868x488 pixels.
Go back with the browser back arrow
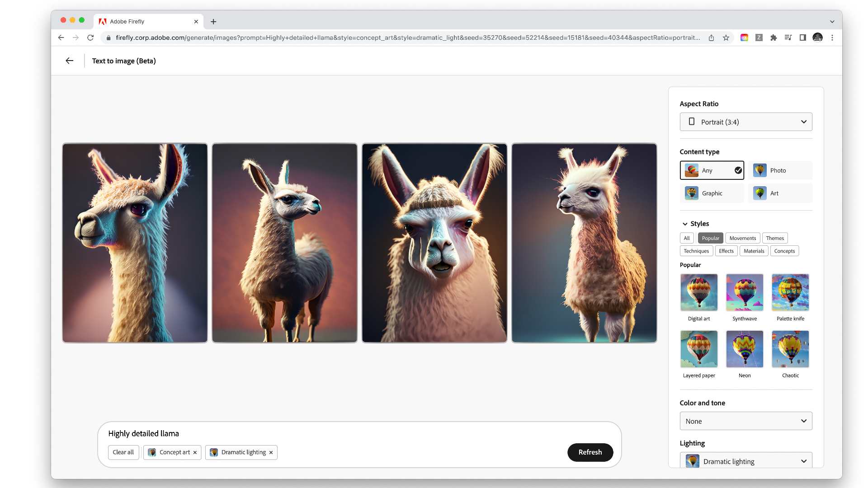[61, 38]
